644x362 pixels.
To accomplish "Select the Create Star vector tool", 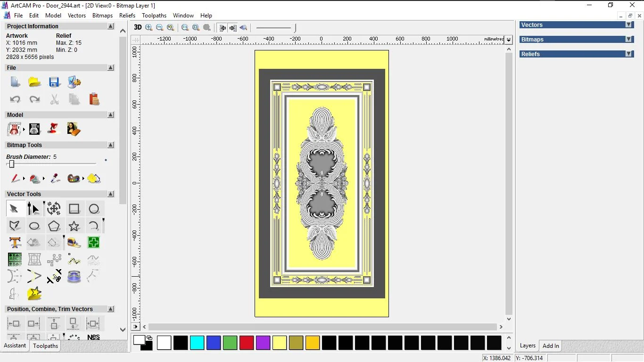I will (x=74, y=226).
